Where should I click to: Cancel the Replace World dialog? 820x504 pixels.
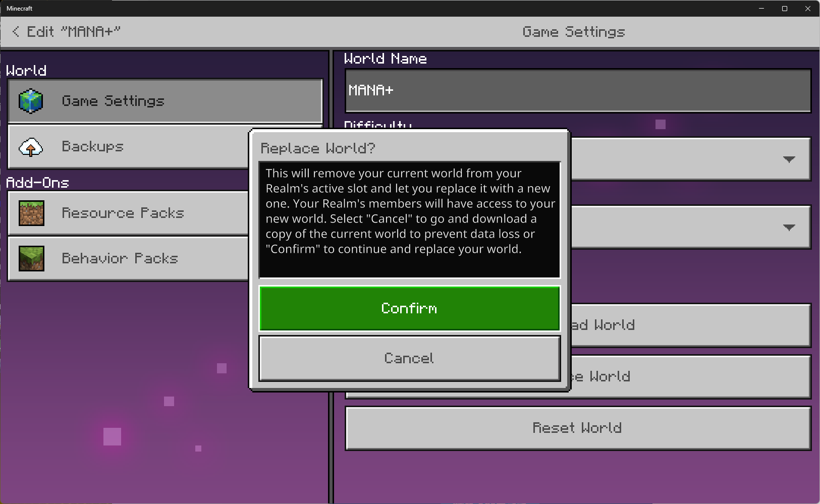tap(409, 358)
